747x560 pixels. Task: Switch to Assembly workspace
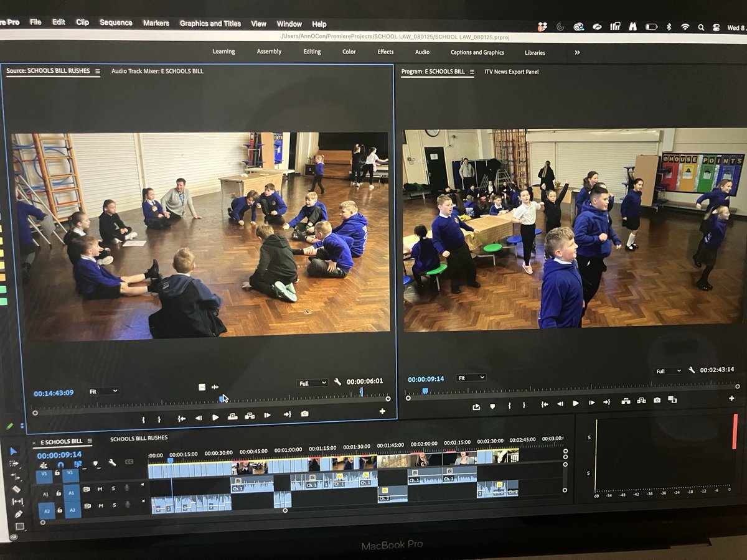point(269,52)
